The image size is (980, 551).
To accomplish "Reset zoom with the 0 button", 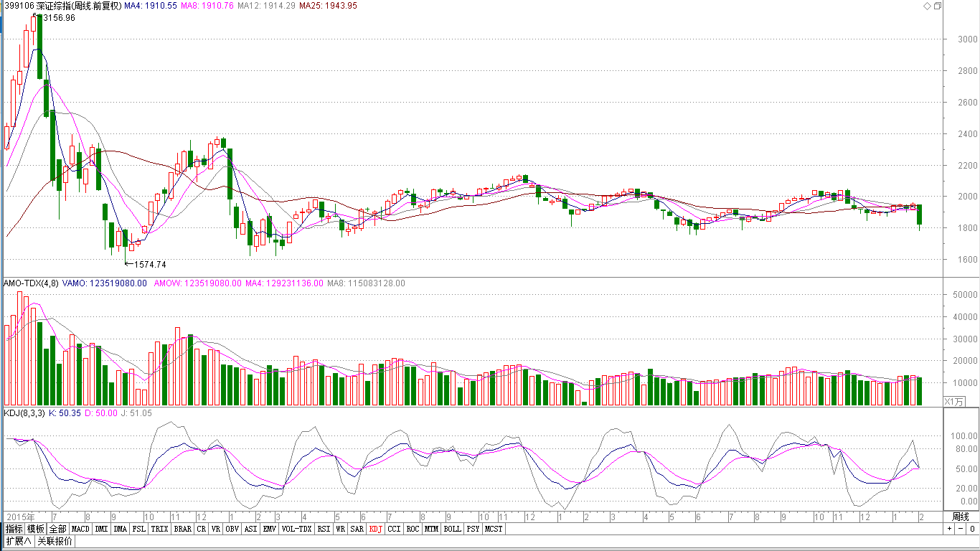I will [x=971, y=529].
